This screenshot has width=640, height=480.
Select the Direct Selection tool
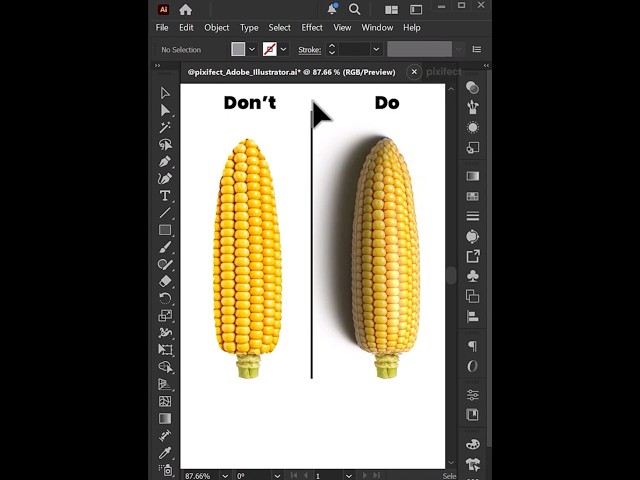pos(165,110)
